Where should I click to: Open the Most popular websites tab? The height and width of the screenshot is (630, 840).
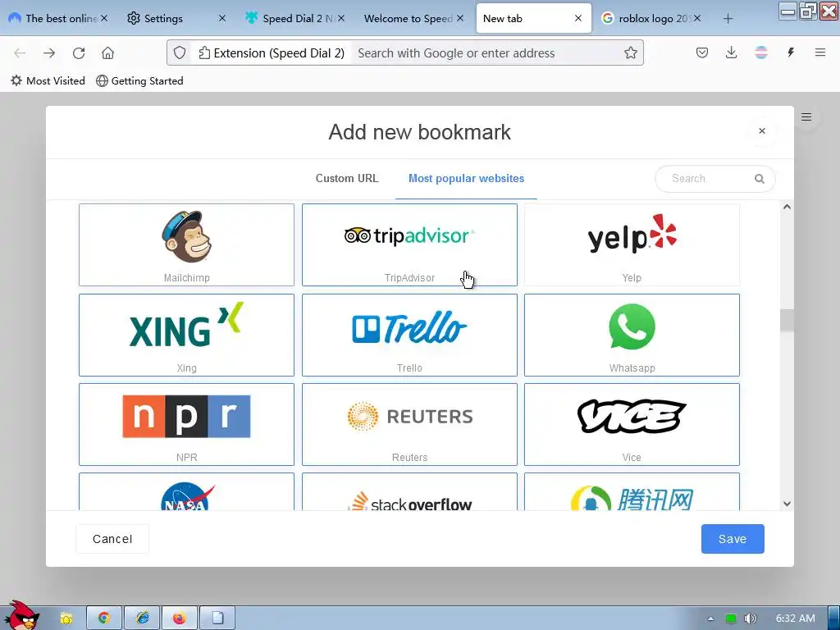[466, 178]
